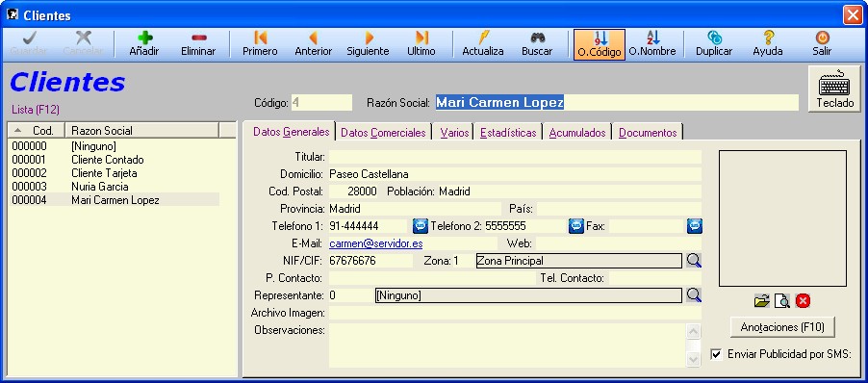Image resolution: width=868 pixels, height=383 pixels.
Task: Sort by name with O.Nombre
Action: point(652,44)
